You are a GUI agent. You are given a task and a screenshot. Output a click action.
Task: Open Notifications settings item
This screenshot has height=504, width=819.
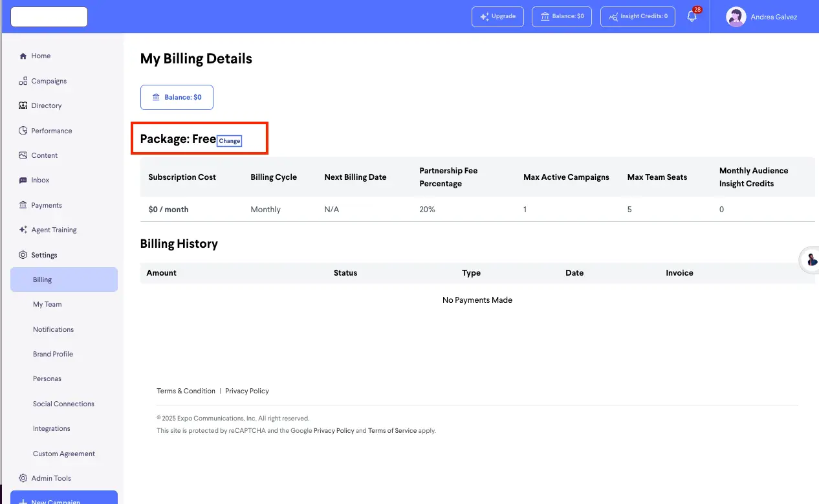click(x=53, y=329)
